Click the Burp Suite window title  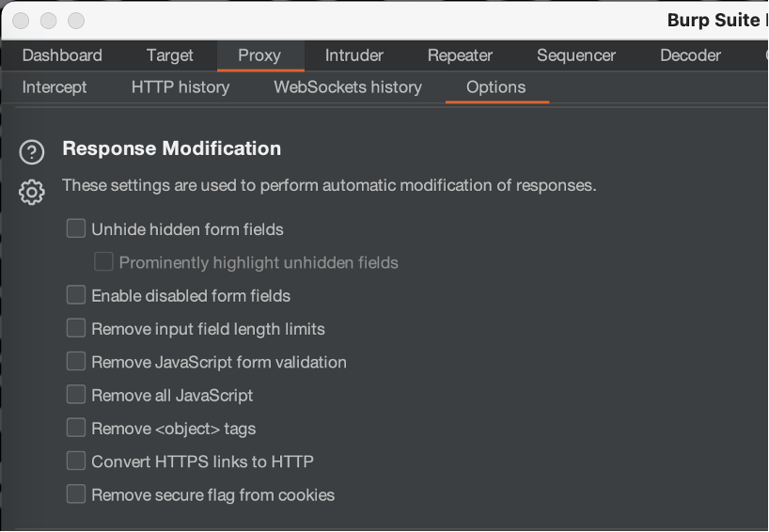click(717, 20)
